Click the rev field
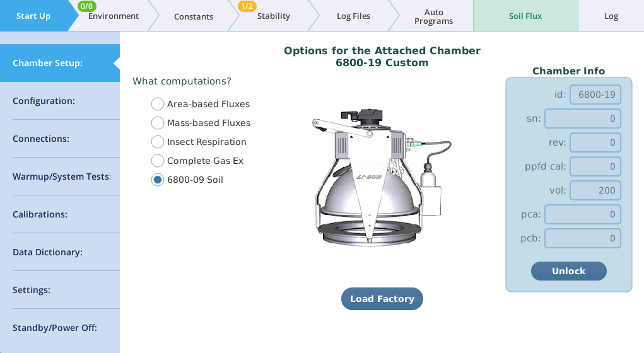This screenshot has width=644, height=353. (595, 142)
